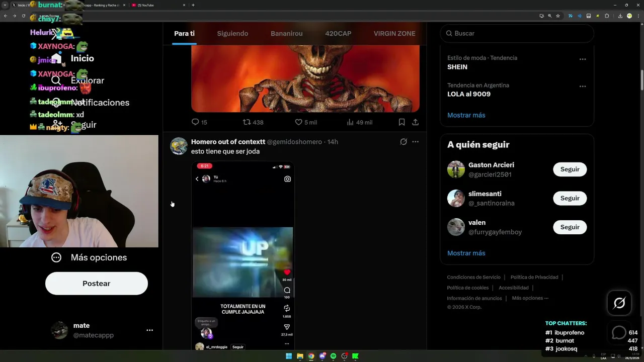Open the browser Extensions puzzle icon
Viewport: 644px width, 362px height.
tap(607, 16)
